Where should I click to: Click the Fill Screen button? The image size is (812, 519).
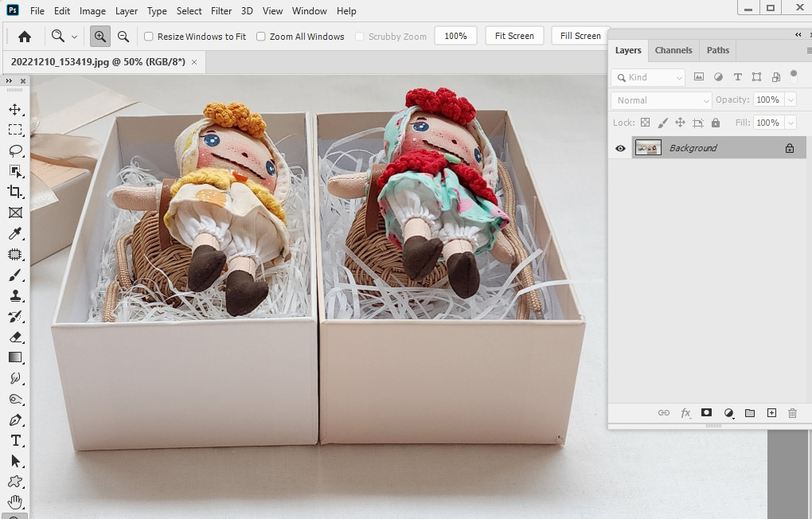tap(580, 36)
